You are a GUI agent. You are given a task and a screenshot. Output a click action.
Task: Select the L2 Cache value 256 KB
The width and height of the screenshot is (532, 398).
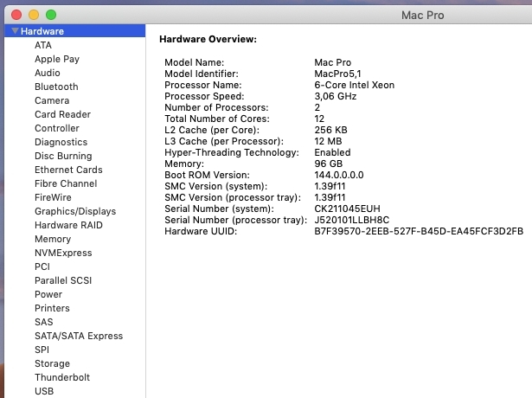(330, 130)
